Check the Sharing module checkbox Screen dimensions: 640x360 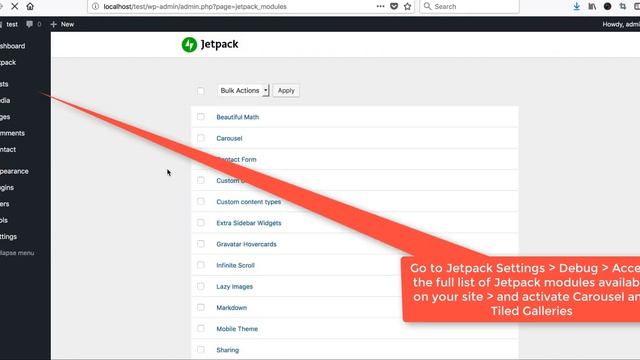pos(200,349)
